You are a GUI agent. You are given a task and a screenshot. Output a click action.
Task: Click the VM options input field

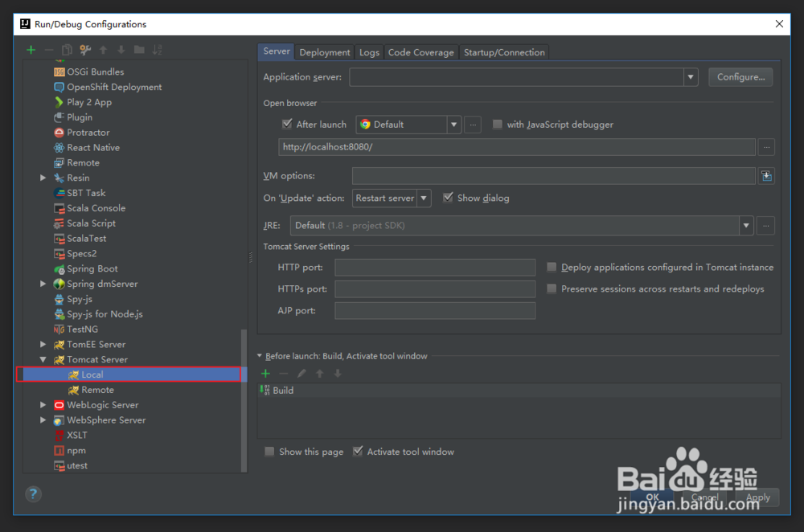tap(554, 176)
